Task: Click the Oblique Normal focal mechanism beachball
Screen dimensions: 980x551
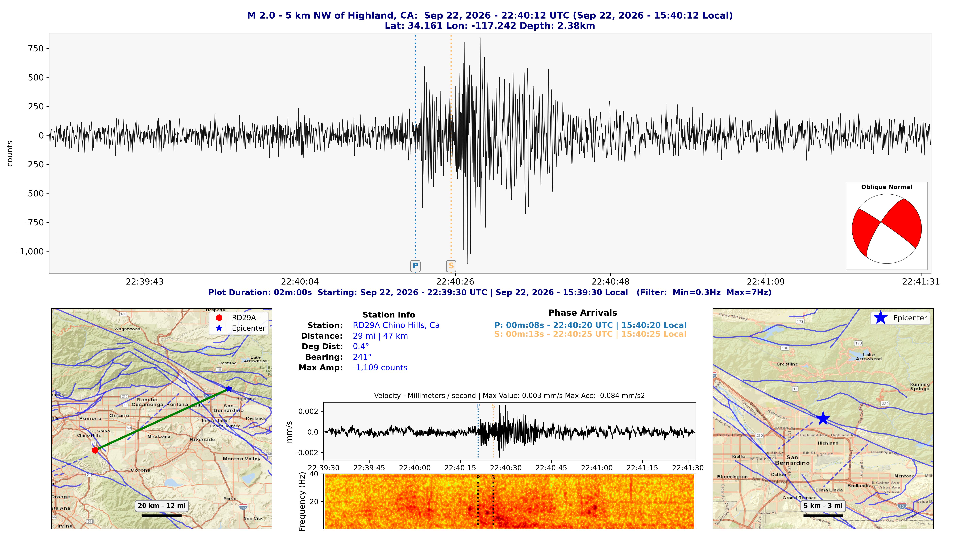Action: coord(886,229)
